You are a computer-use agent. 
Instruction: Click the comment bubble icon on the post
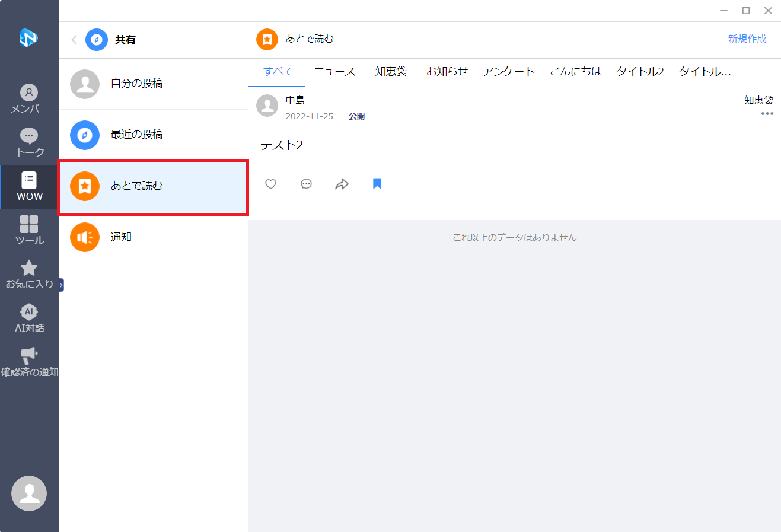(x=306, y=184)
